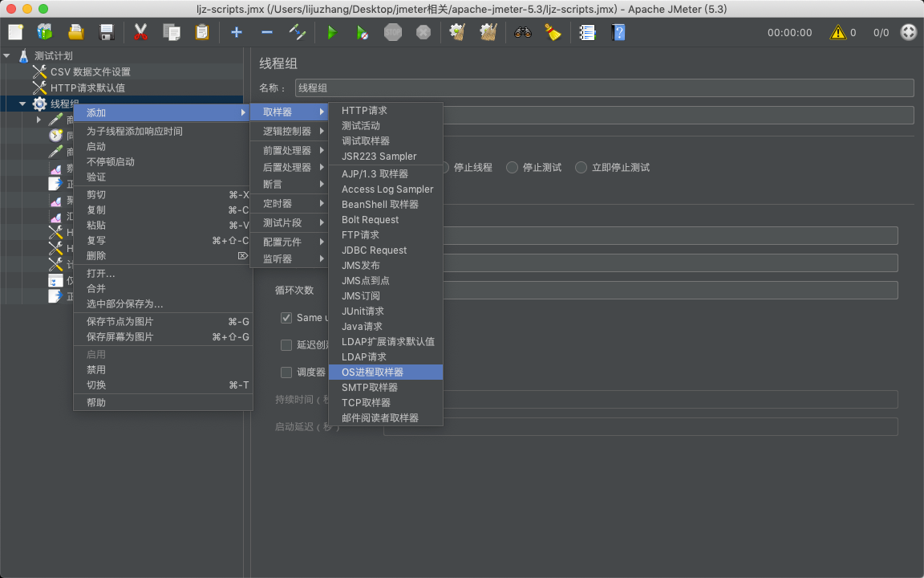
Task: Open the 配置元件 submenu
Action: point(290,242)
